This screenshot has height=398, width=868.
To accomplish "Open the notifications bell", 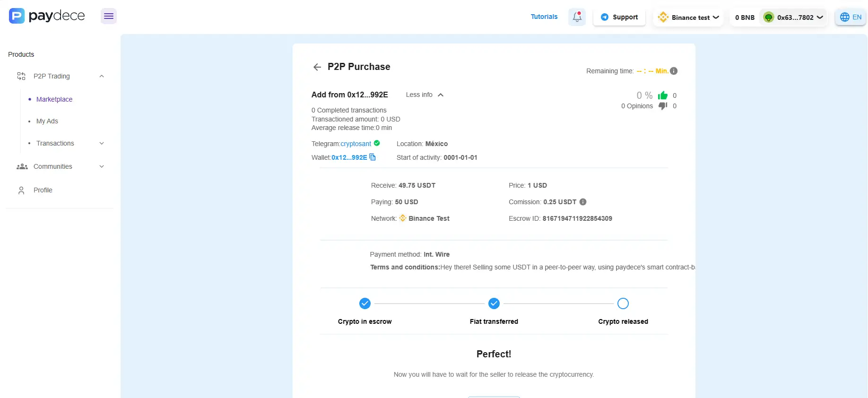I will (577, 17).
